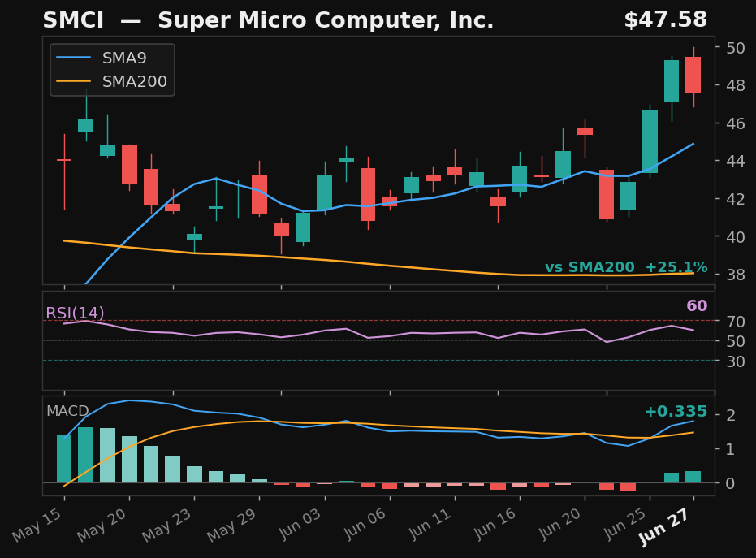Screen dimensions: 756x558
Task: Click the Jun 11 date axis label
Action: (430, 523)
